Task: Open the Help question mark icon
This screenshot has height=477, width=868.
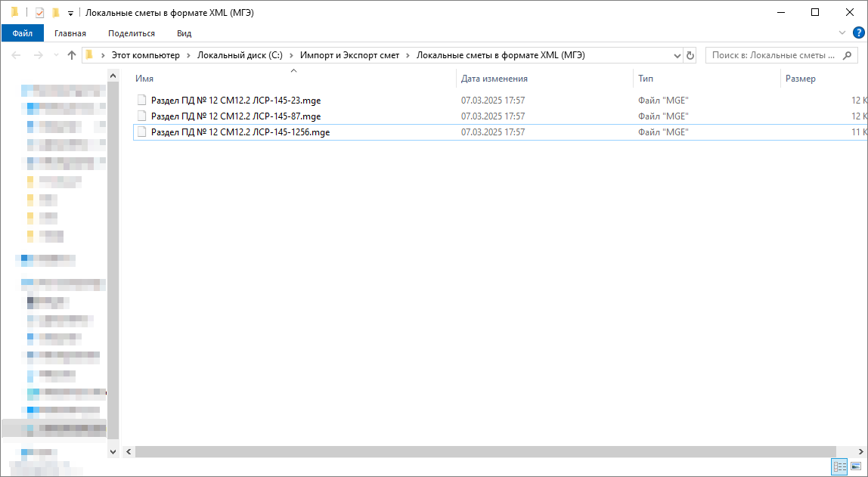Action: click(858, 33)
